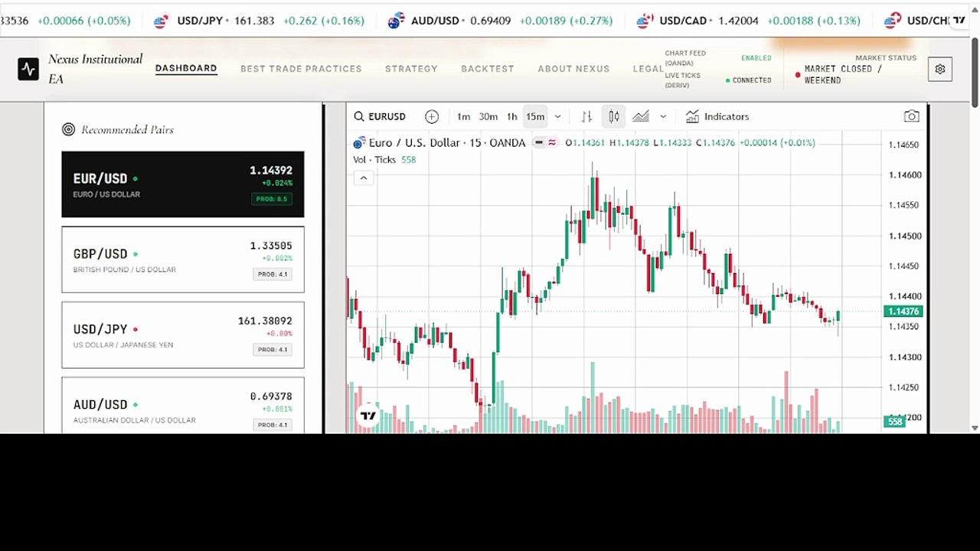Click scrollbar down arrow at page right
The image size is (980, 551).
tap(974, 427)
